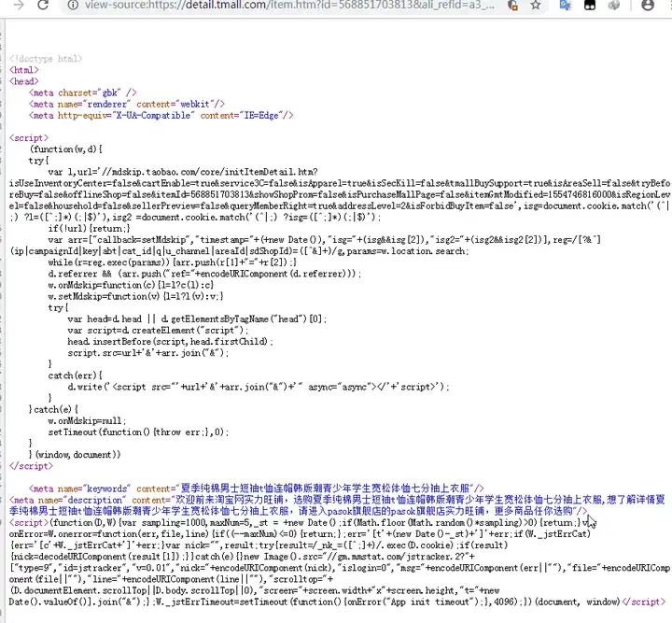Open the Google Translate extension icon

tap(566, 6)
